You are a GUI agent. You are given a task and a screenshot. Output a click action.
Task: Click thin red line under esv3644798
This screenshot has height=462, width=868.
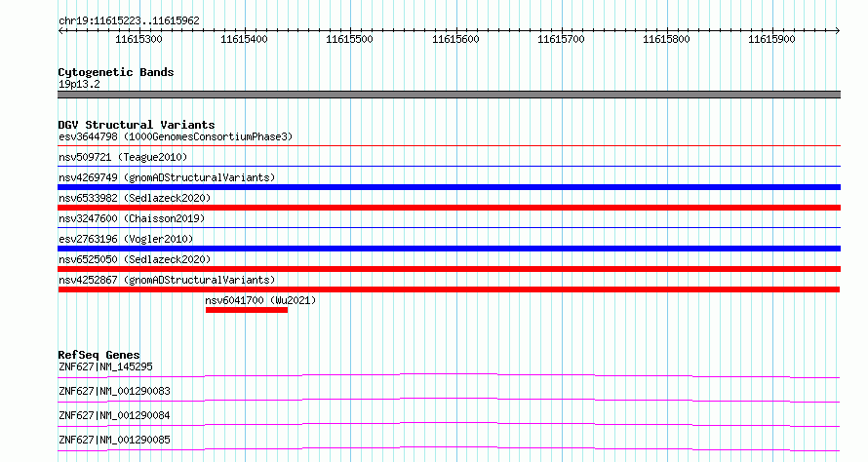[x=449, y=145]
